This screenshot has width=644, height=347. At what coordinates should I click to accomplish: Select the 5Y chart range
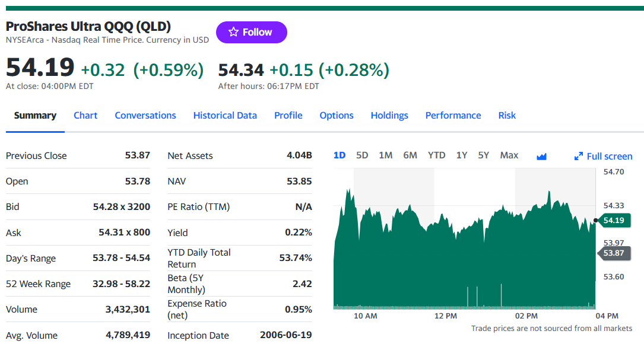tap(483, 155)
